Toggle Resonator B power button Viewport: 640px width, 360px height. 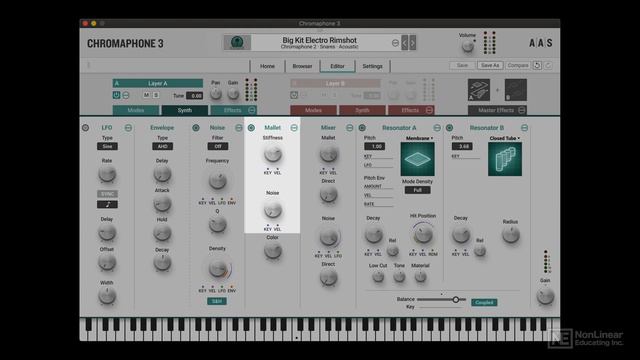click(x=449, y=128)
